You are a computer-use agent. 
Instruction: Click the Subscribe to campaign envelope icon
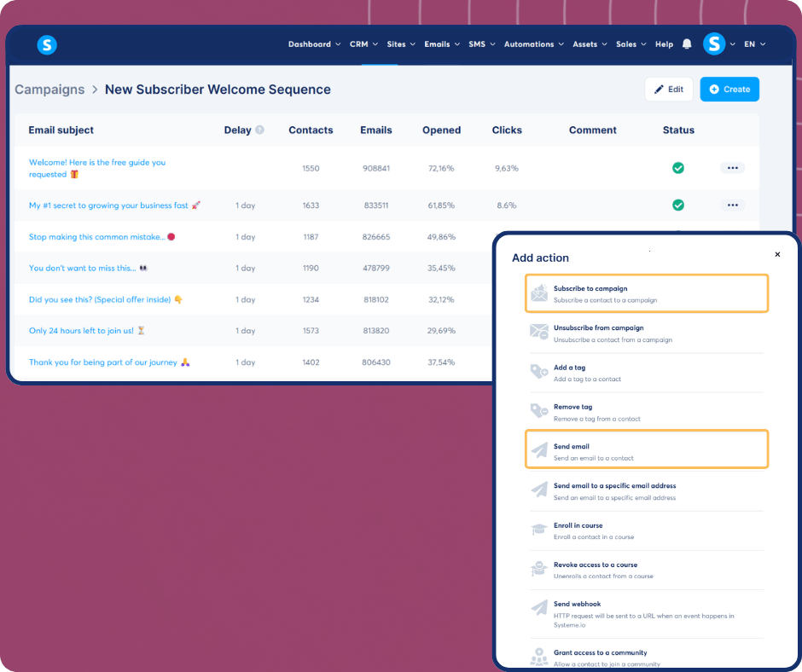[539, 294]
